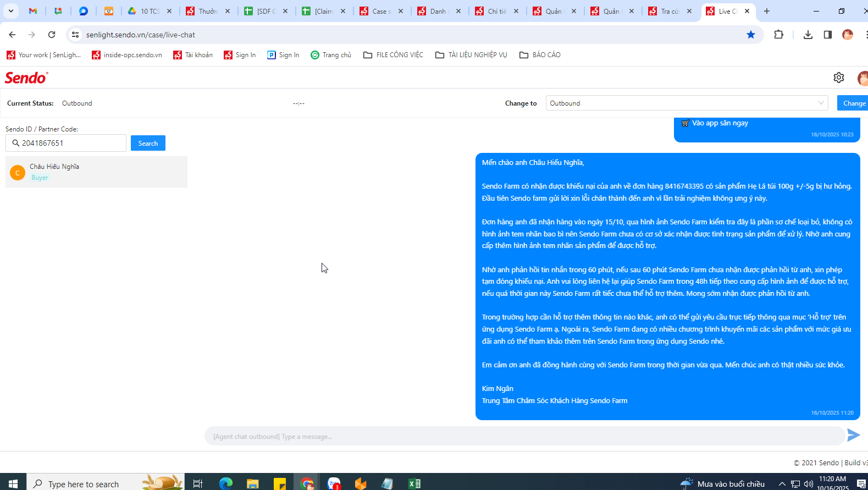Close the Chi tiế tab
This screenshot has height=490, width=868.
coord(516,11)
